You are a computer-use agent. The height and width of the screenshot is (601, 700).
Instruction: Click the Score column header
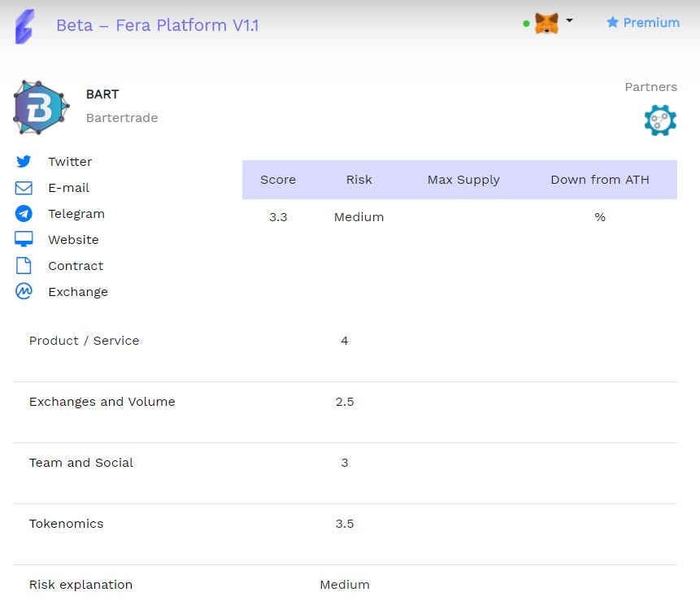pos(278,180)
